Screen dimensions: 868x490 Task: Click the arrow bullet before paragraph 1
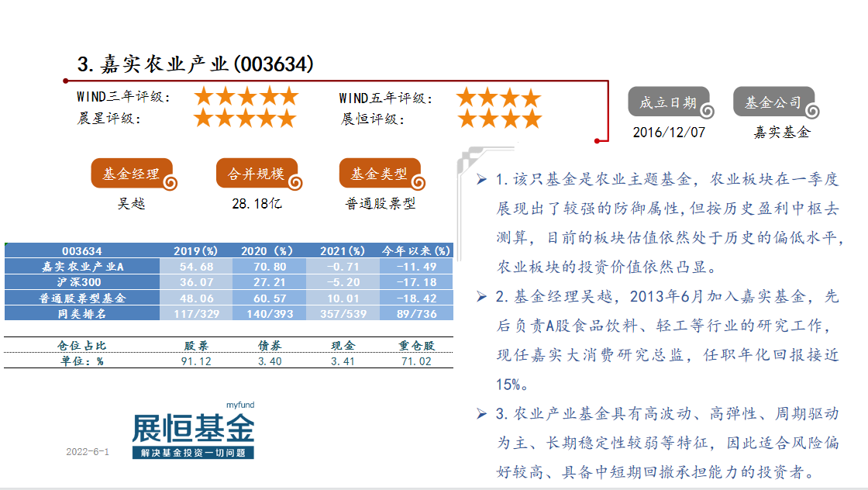pos(482,180)
